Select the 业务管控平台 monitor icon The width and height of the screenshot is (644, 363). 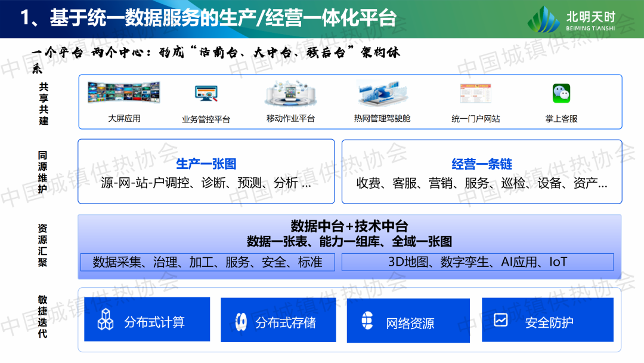[x=206, y=94]
